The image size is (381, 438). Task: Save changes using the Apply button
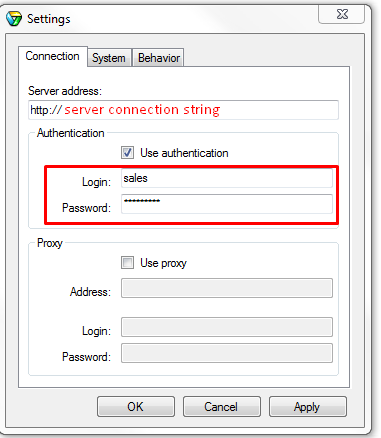[x=308, y=407]
